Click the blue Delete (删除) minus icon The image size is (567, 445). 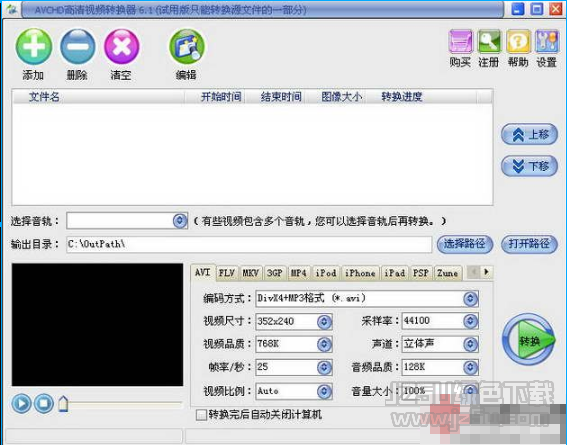(77, 47)
